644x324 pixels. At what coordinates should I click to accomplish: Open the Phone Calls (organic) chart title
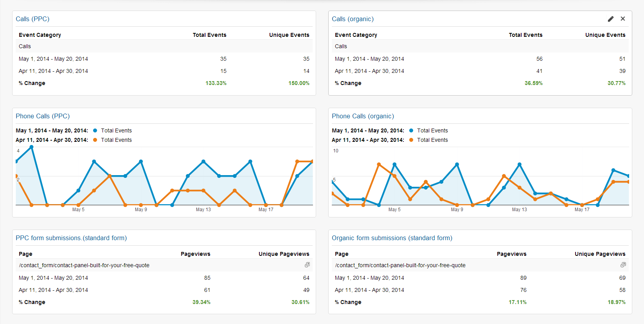363,116
